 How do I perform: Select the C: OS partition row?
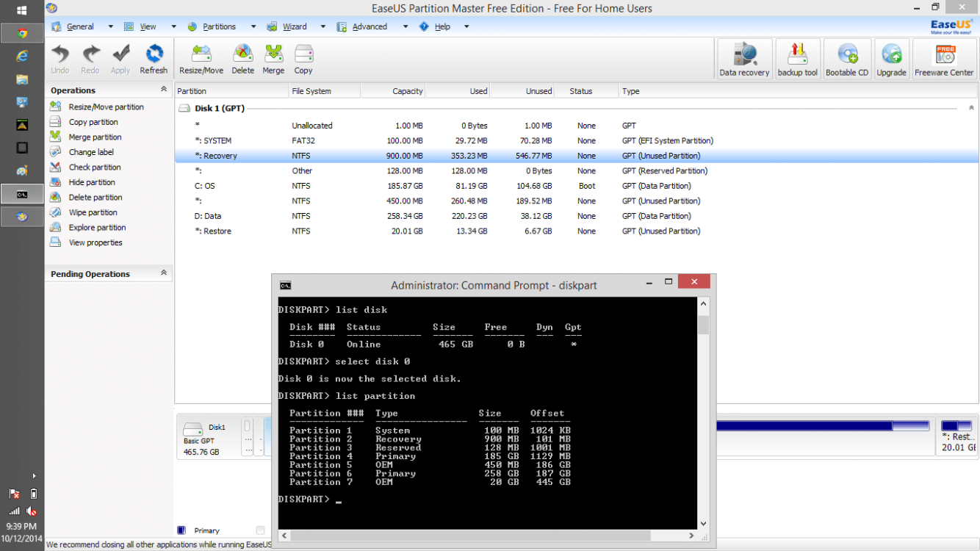[577, 186]
